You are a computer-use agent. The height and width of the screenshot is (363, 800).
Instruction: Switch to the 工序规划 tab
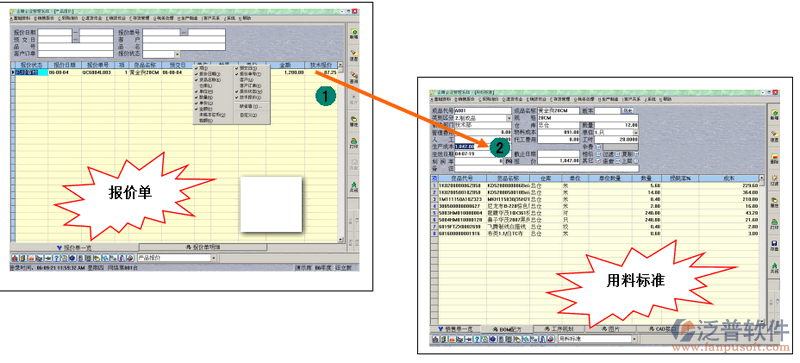pyautogui.click(x=559, y=329)
